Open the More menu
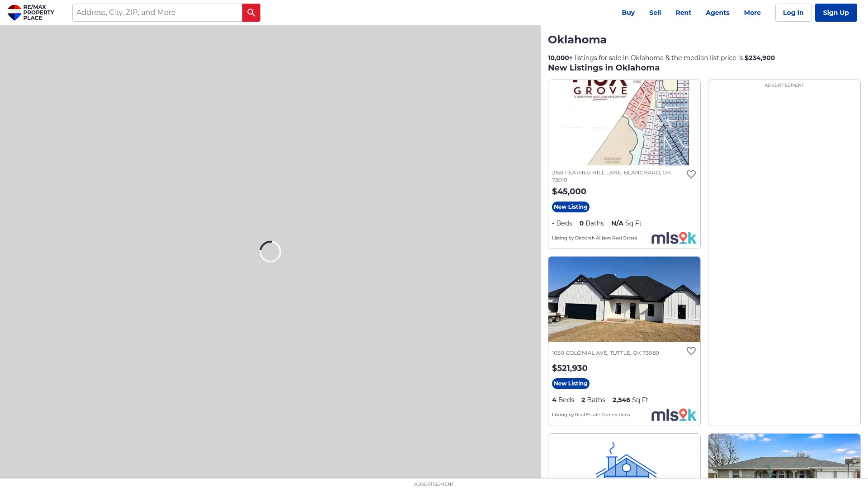Viewport: 868px width, 488px height. (x=752, y=13)
